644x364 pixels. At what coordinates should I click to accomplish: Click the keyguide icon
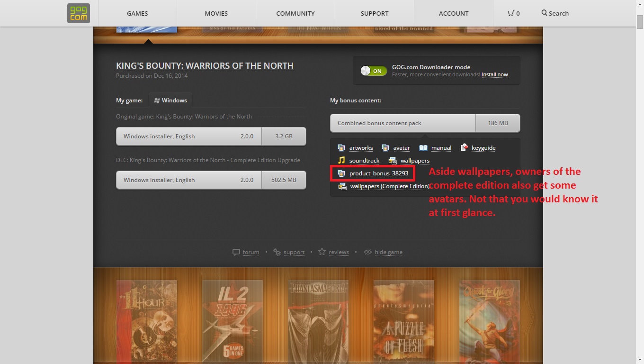click(x=464, y=147)
